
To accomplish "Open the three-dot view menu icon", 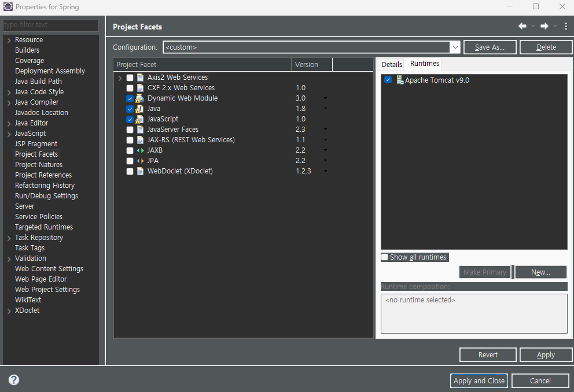I will (x=566, y=26).
